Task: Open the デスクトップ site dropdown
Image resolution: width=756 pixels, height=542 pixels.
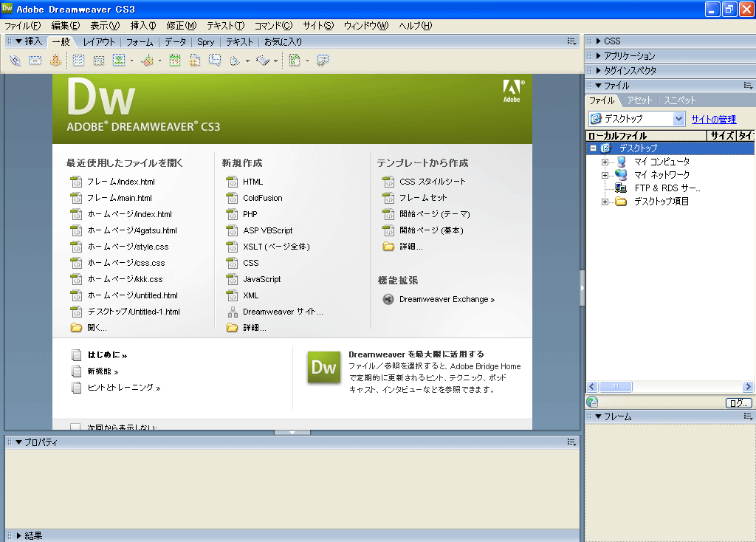Action: 678,119
